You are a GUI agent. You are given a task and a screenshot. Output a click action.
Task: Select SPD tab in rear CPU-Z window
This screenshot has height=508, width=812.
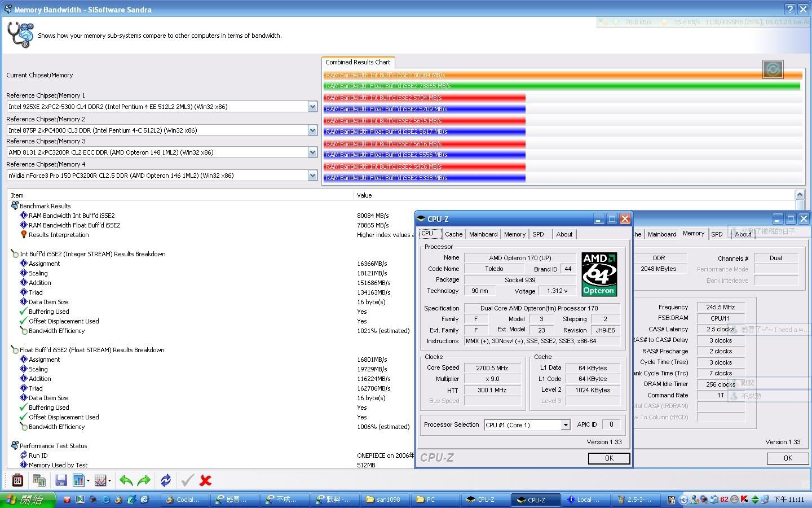coord(717,234)
